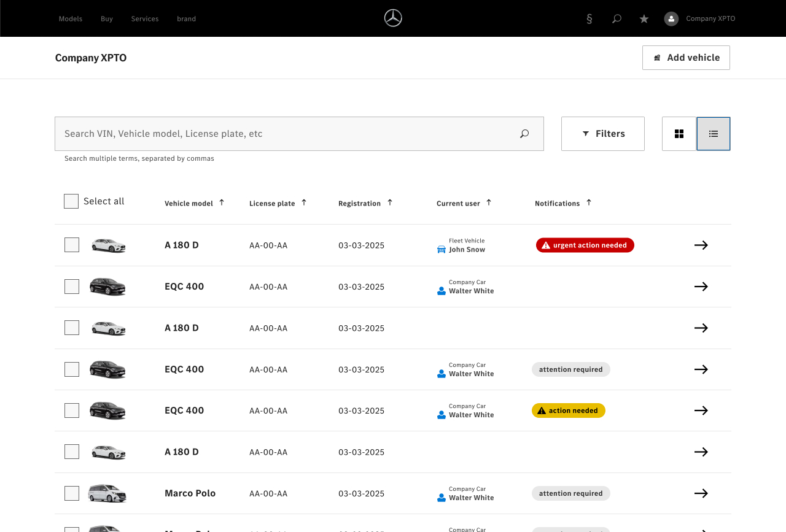Open the Services menu

click(x=145, y=19)
